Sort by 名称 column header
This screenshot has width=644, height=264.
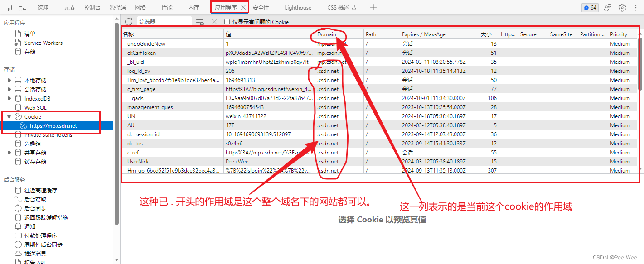click(173, 34)
